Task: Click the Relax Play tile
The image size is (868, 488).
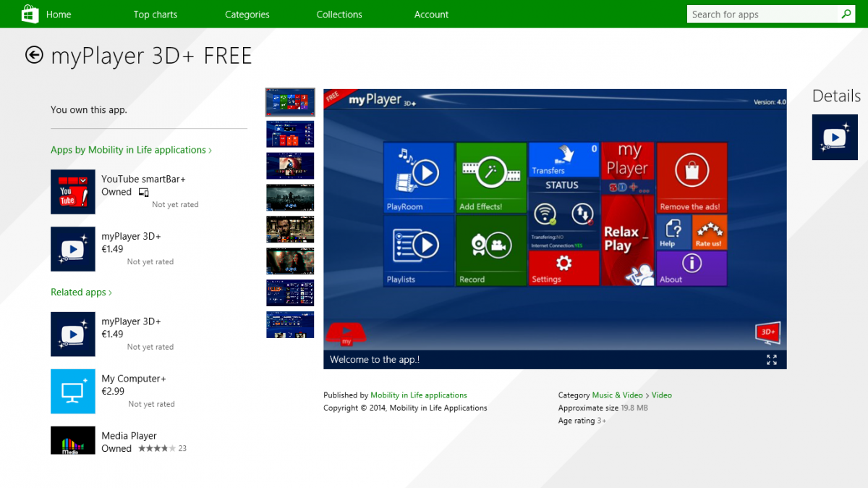Action: (628, 240)
